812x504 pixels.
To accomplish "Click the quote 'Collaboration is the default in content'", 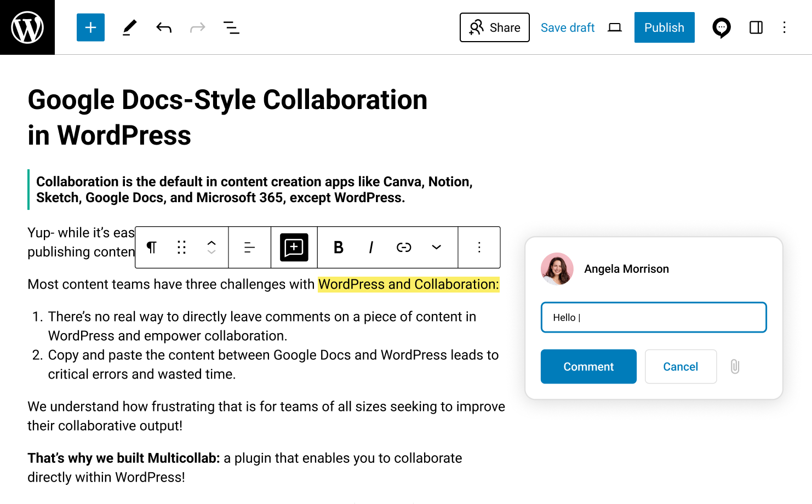I will point(255,190).
